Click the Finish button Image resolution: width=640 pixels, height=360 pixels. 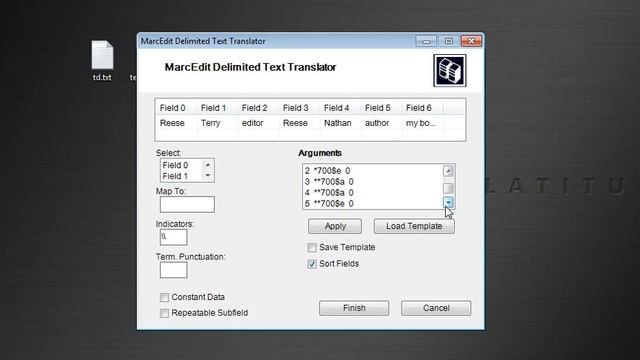354,308
